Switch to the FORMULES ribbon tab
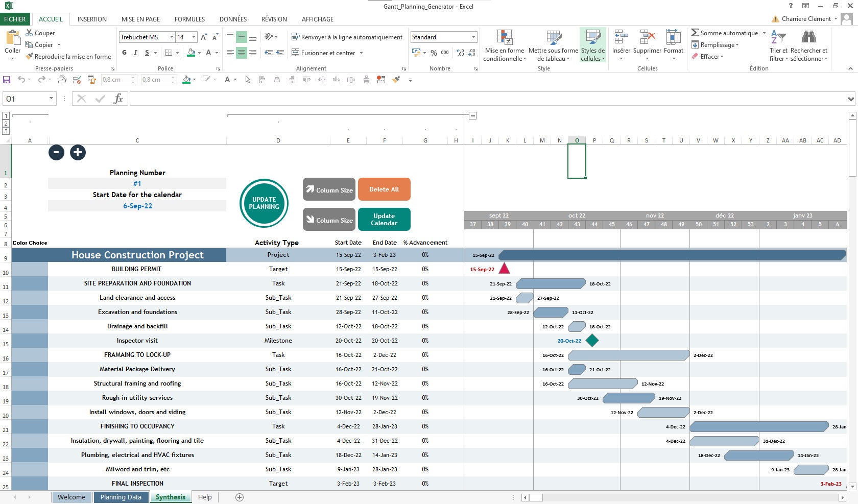 click(x=189, y=19)
